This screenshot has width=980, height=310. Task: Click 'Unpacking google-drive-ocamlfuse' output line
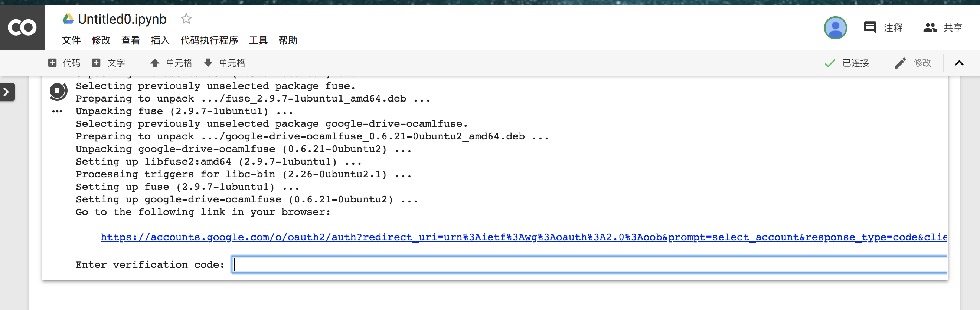point(244,149)
